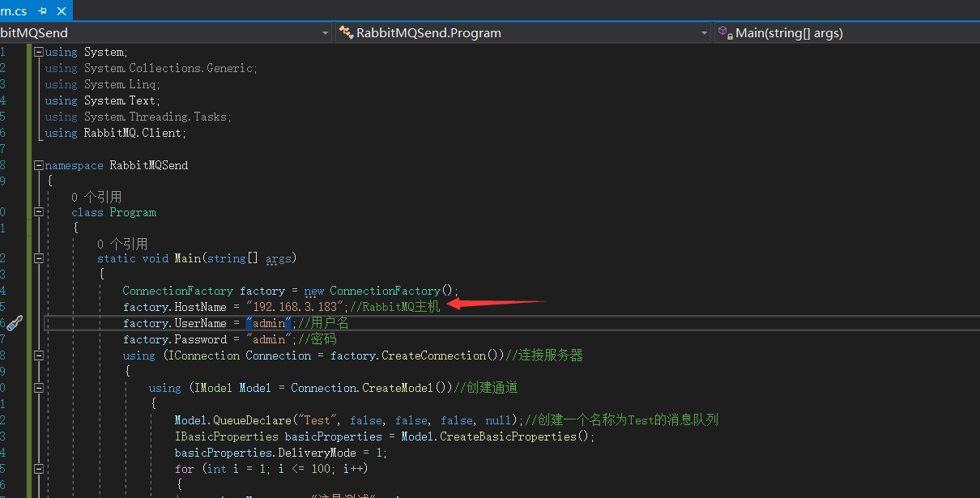Collapse the for loop block
This screenshot has width=980, height=498.
tap(38, 469)
